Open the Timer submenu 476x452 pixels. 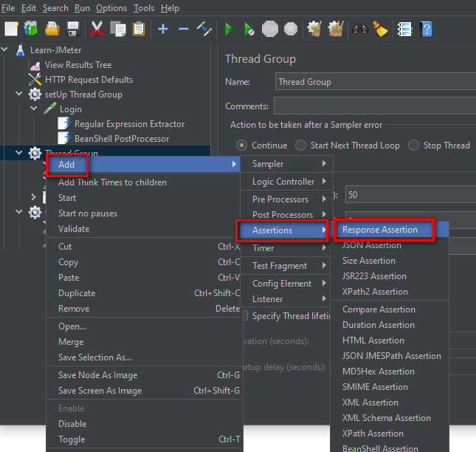coord(286,248)
